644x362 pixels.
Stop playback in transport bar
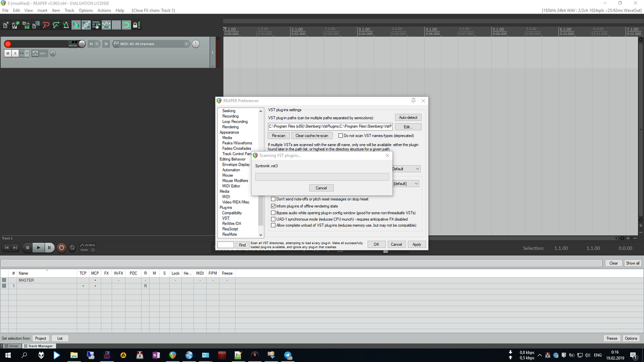click(28, 248)
